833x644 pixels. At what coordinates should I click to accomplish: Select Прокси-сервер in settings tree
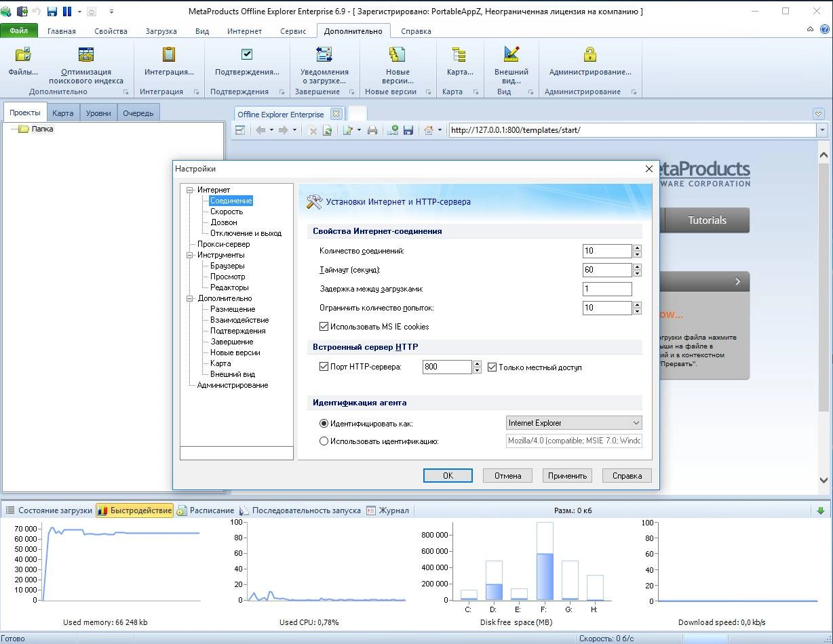[x=223, y=244]
